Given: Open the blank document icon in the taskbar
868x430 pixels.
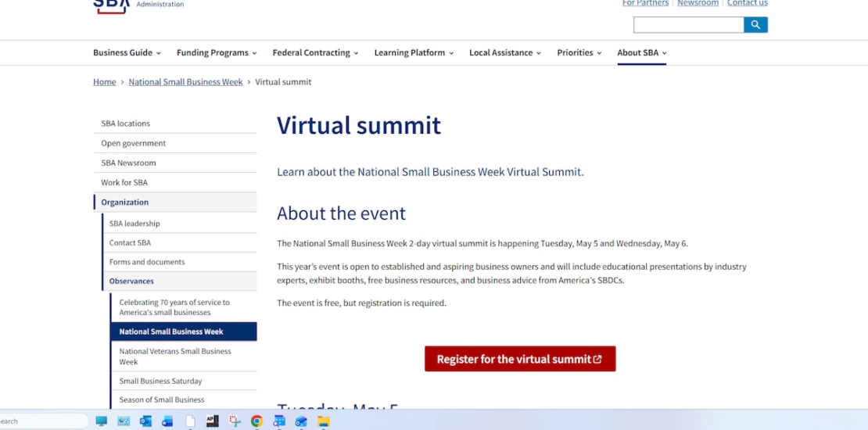Looking at the screenshot, I should pos(190,421).
